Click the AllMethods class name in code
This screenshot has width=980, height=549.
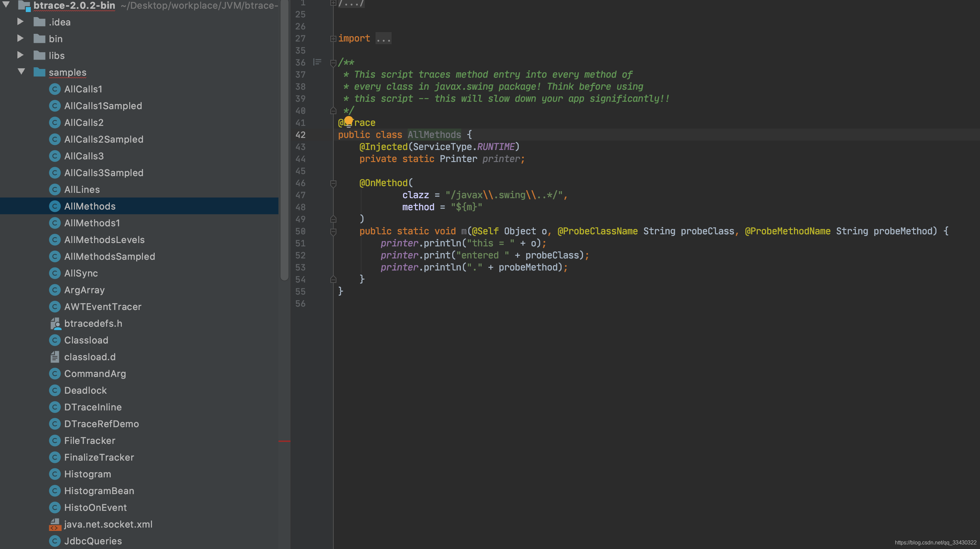coord(434,135)
